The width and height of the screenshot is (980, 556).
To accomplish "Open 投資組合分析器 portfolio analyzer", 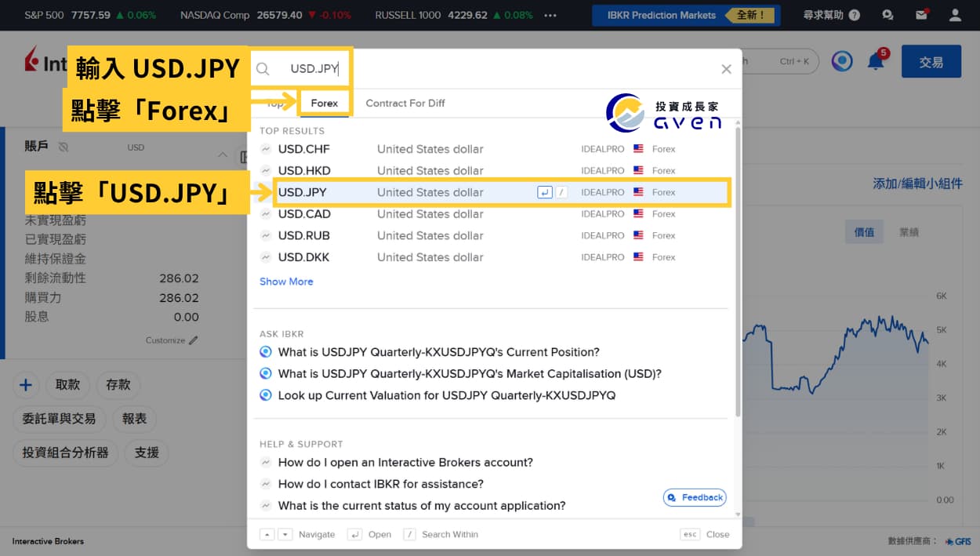I will coord(66,452).
